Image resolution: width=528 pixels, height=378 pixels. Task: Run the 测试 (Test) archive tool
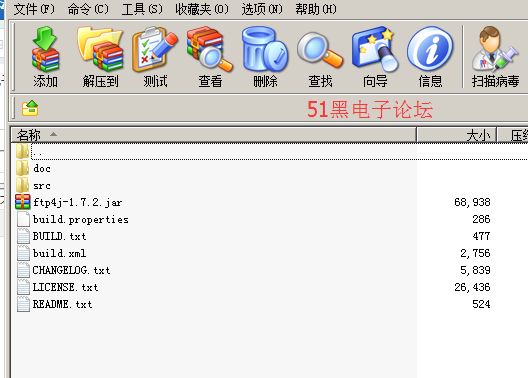(155, 49)
